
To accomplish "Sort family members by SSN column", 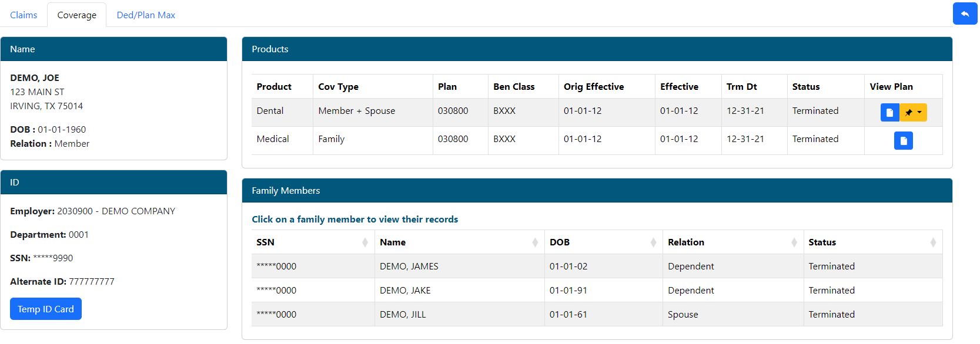I will [313, 242].
